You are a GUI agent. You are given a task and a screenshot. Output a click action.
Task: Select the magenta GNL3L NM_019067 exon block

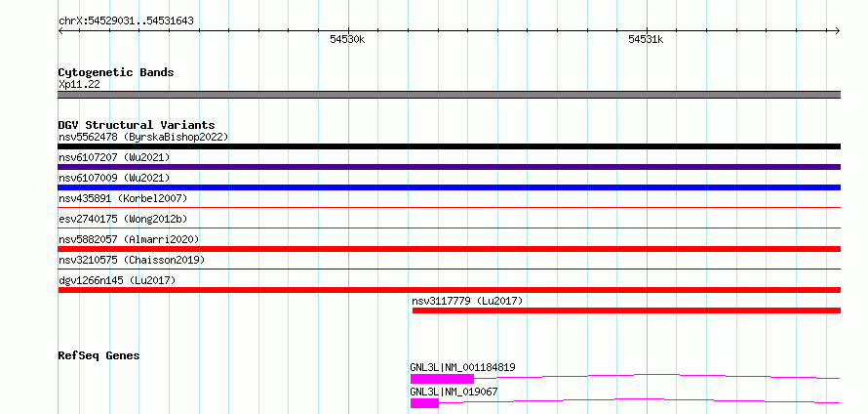[424, 403]
